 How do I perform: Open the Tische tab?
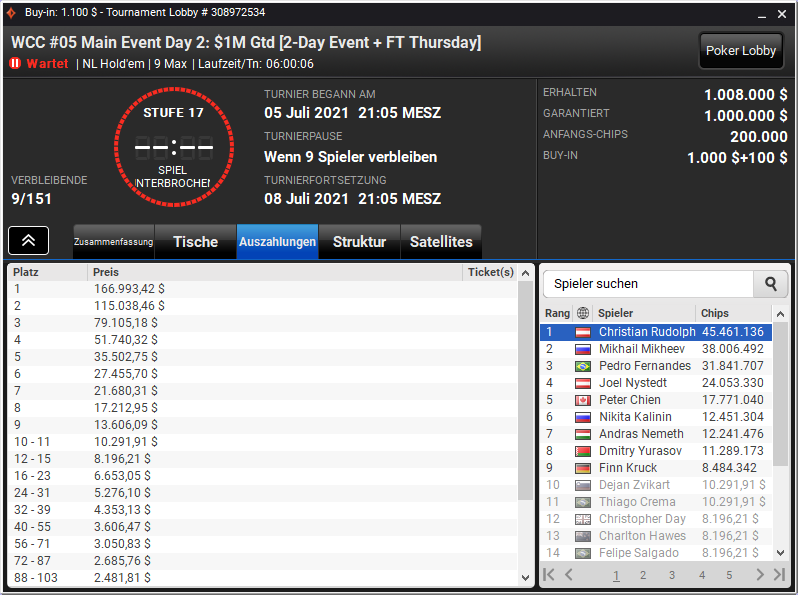195,242
